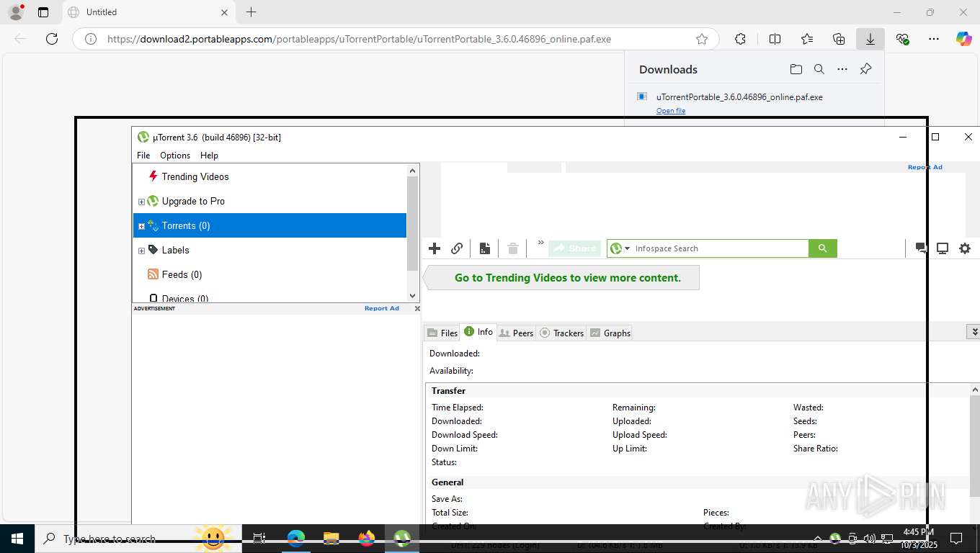
Task: Click the greyed-out Remove torrent trash icon
Action: pos(513,248)
